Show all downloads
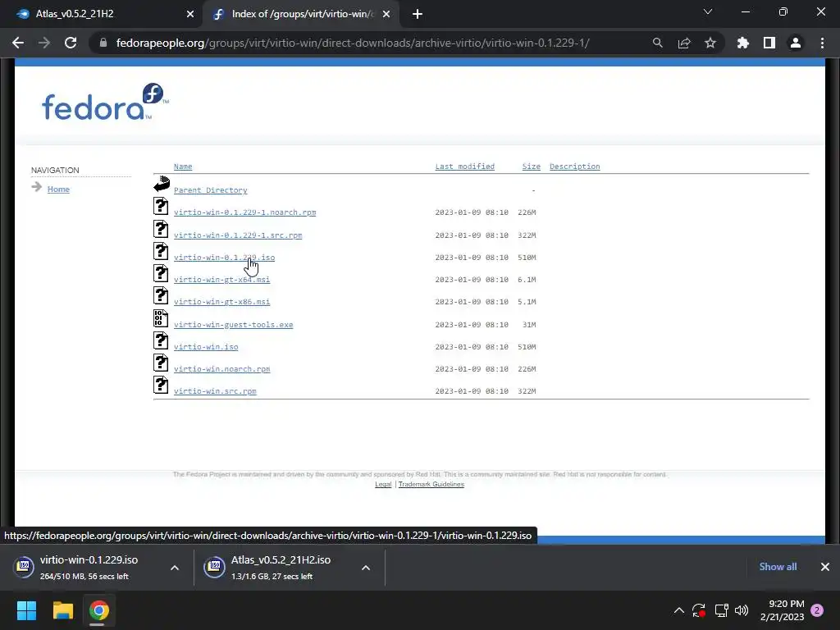The width and height of the screenshot is (840, 630). 778,567
